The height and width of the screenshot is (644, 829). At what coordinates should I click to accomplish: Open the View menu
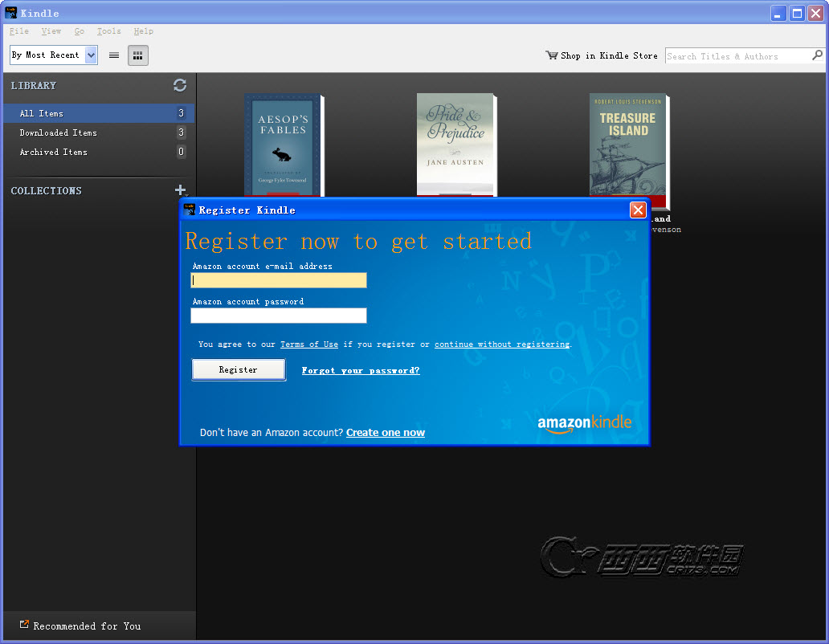(x=51, y=31)
